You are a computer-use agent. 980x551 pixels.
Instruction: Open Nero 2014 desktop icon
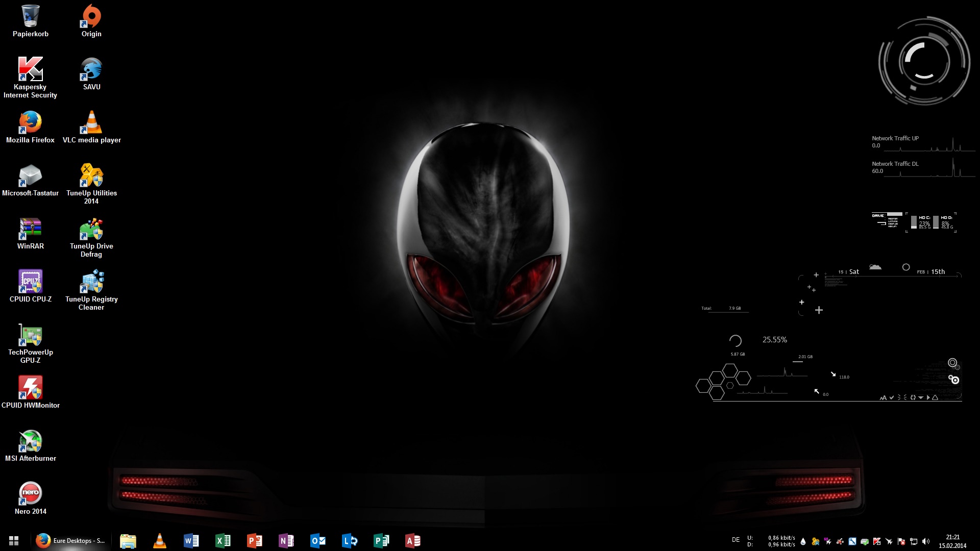tap(31, 499)
